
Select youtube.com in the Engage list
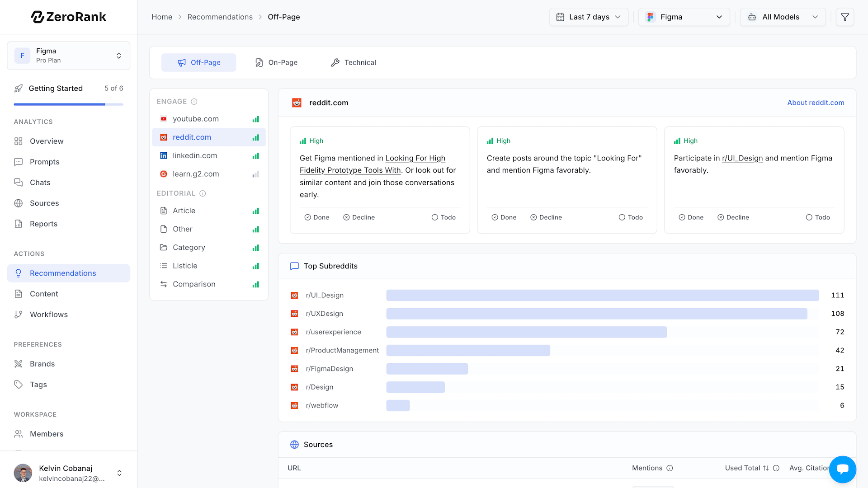click(x=209, y=119)
